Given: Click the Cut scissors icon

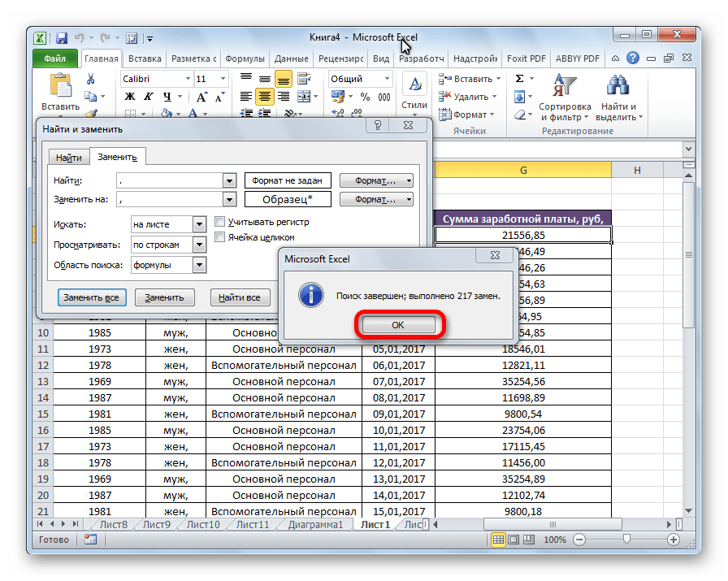Looking at the screenshot, I should pyautogui.click(x=90, y=79).
